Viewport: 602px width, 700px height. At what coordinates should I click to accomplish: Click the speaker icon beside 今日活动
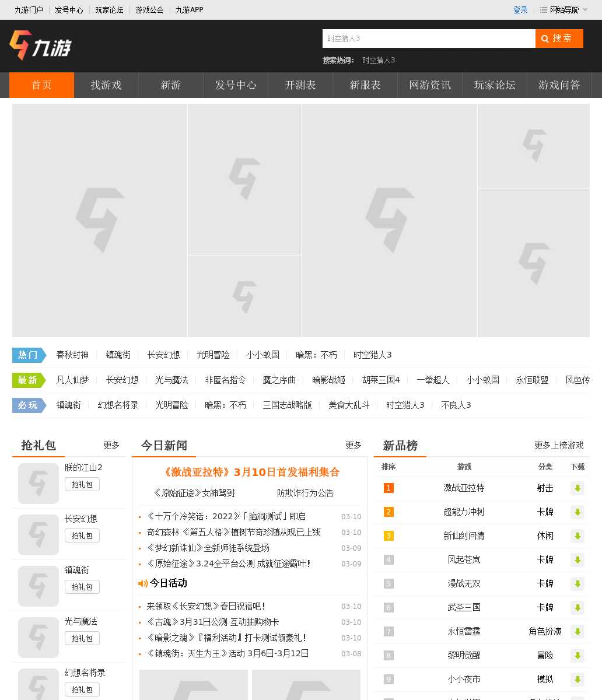[x=143, y=583]
